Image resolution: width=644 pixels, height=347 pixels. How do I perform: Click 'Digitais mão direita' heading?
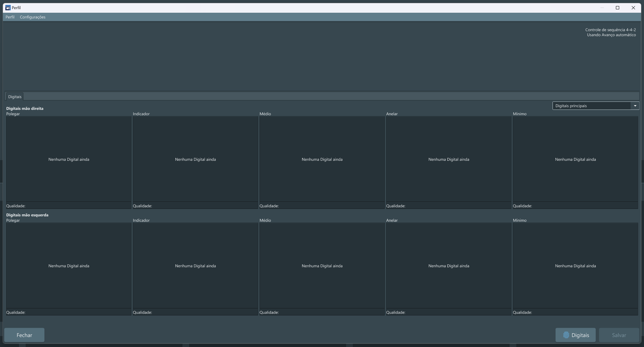coord(25,109)
